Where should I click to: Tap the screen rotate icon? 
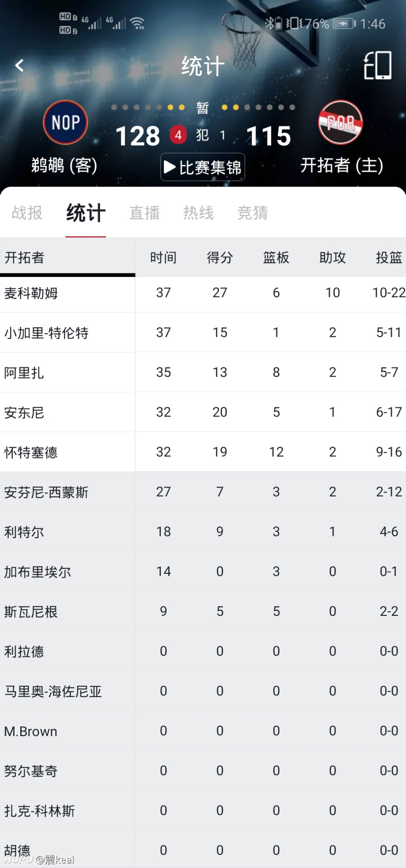click(x=378, y=65)
